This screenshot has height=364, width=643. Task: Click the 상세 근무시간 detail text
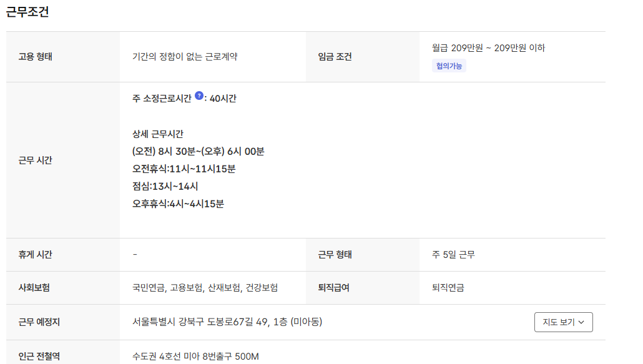157,132
